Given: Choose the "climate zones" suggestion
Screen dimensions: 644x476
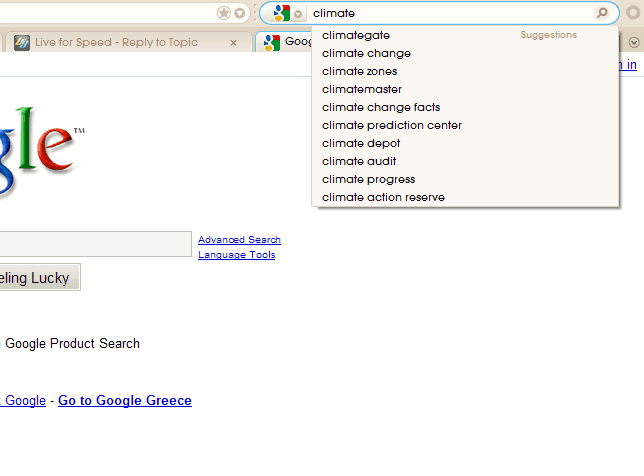Looking at the screenshot, I should pyautogui.click(x=465, y=71).
